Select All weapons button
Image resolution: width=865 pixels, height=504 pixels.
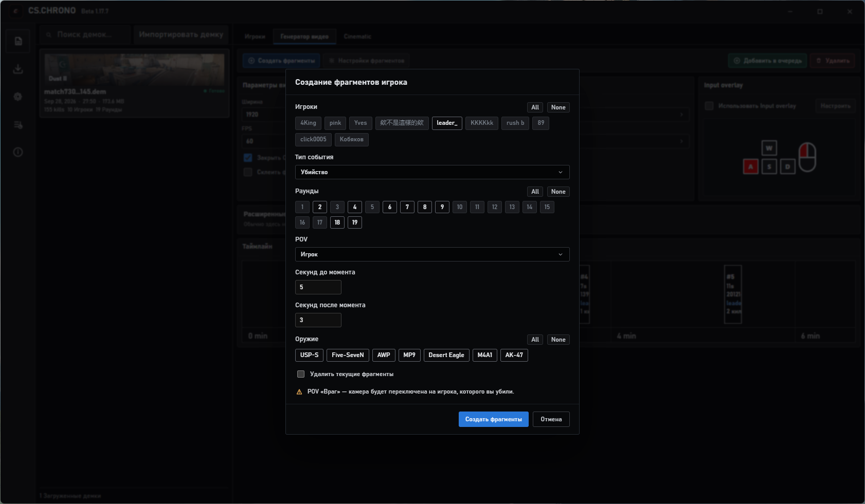point(535,340)
